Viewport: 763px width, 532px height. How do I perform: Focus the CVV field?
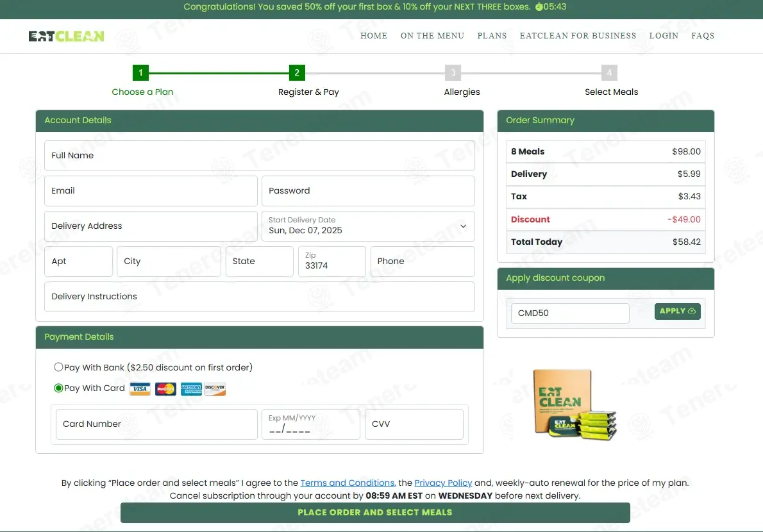point(414,424)
